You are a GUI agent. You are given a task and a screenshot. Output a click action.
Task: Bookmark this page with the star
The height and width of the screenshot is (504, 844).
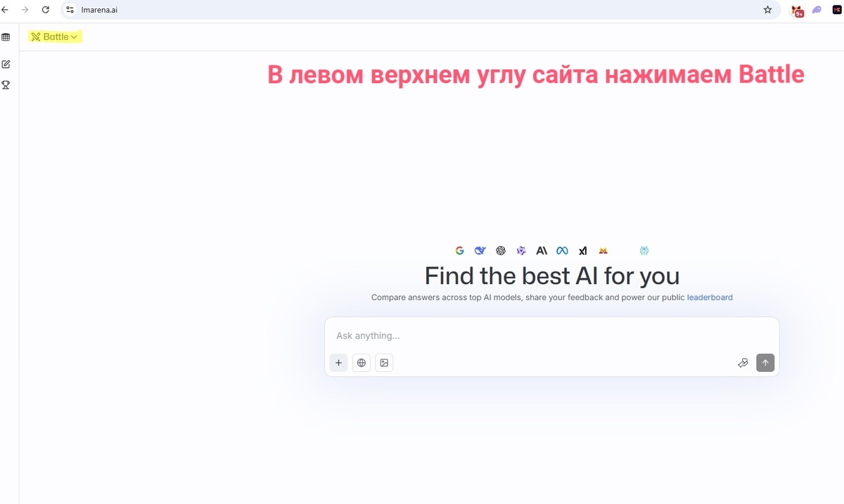pyautogui.click(x=767, y=10)
